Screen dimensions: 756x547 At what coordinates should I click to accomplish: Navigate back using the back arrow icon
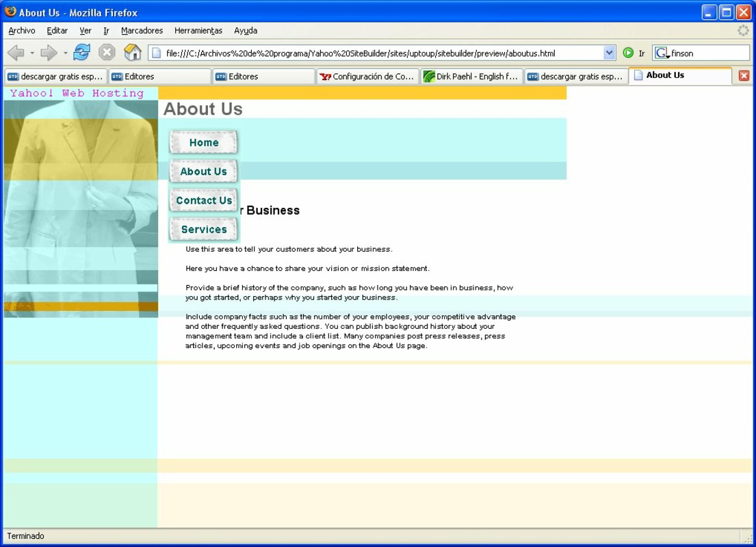pos(17,52)
